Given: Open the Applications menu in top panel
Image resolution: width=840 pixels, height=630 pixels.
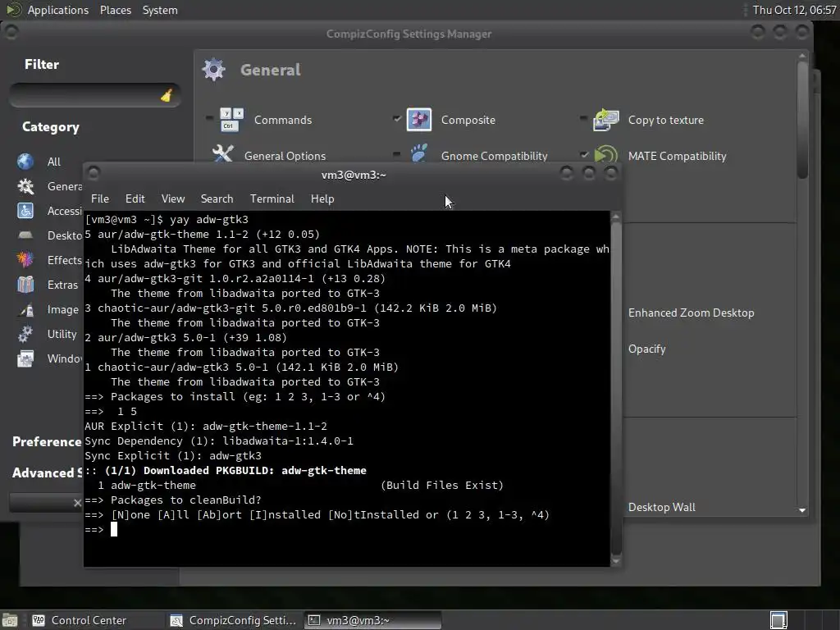Looking at the screenshot, I should tap(58, 10).
